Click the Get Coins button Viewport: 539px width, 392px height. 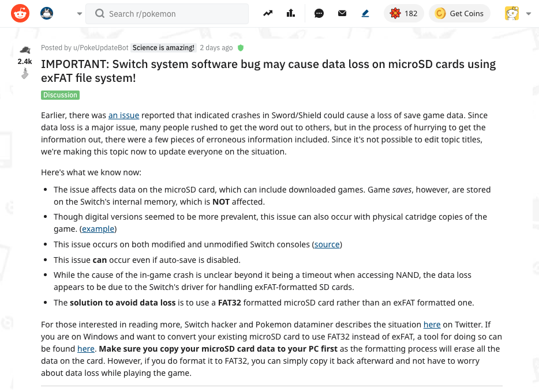click(459, 13)
